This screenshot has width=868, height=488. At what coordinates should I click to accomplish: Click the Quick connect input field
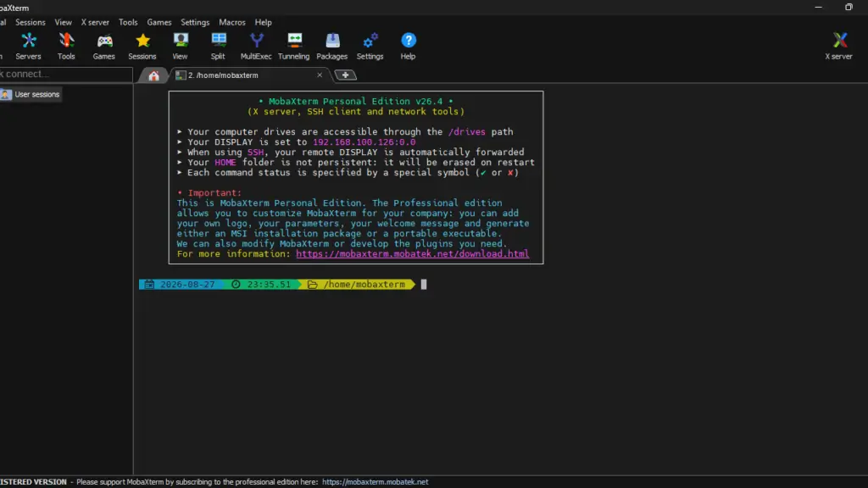coord(66,75)
